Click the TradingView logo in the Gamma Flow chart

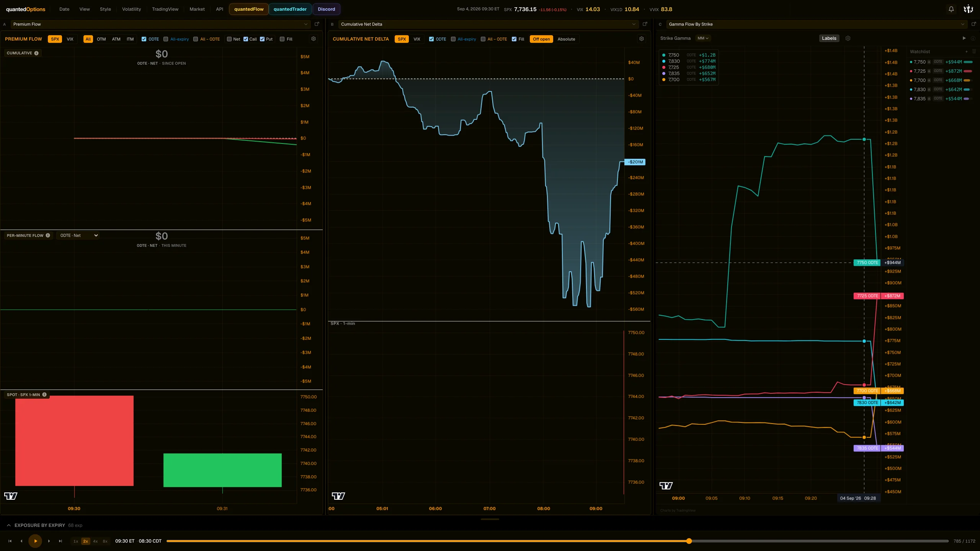coord(666,486)
